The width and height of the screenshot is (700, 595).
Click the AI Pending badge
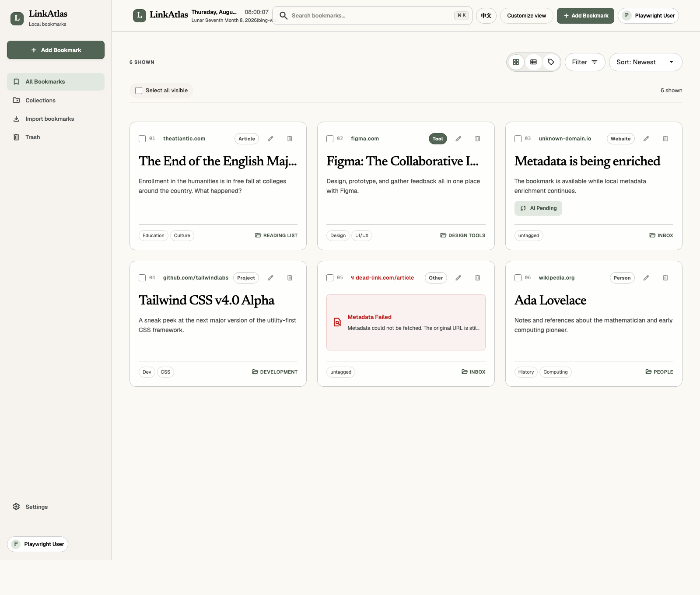[x=538, y=208]
